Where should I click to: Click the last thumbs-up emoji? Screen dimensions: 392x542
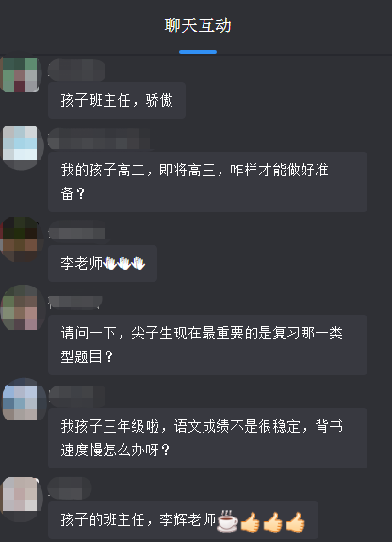click(296, 521)
